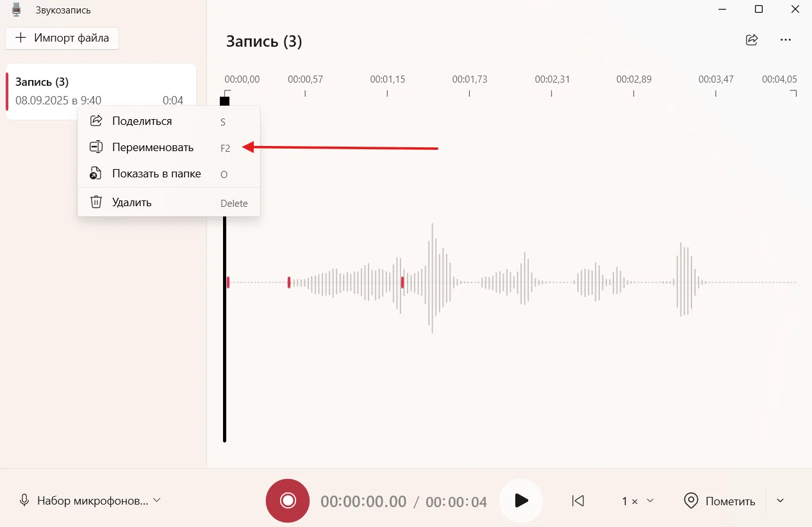Click the first red marker on waveform
The image size is (812, 527).
point(228,282)
